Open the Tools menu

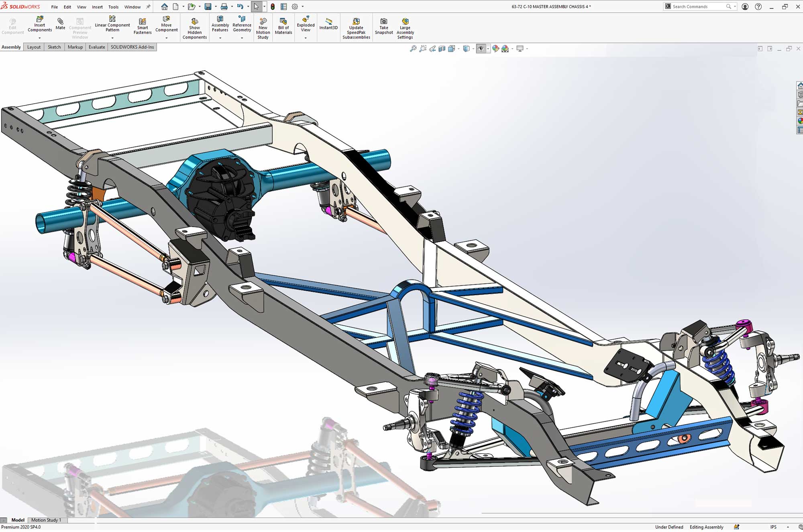tap(114, 7)
